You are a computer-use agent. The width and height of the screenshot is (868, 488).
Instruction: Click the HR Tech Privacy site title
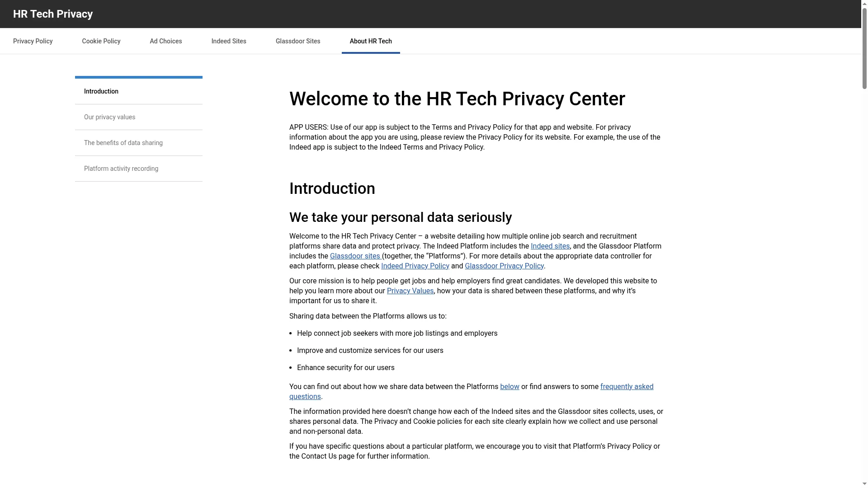(53, 14)
